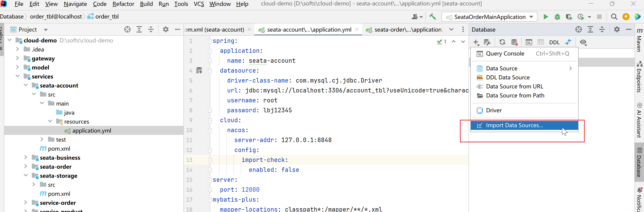The width and height of the screenshot is (644, 212).
Task: Open the VCS menu
Action: pyautogui.click(x=199, y=4)
